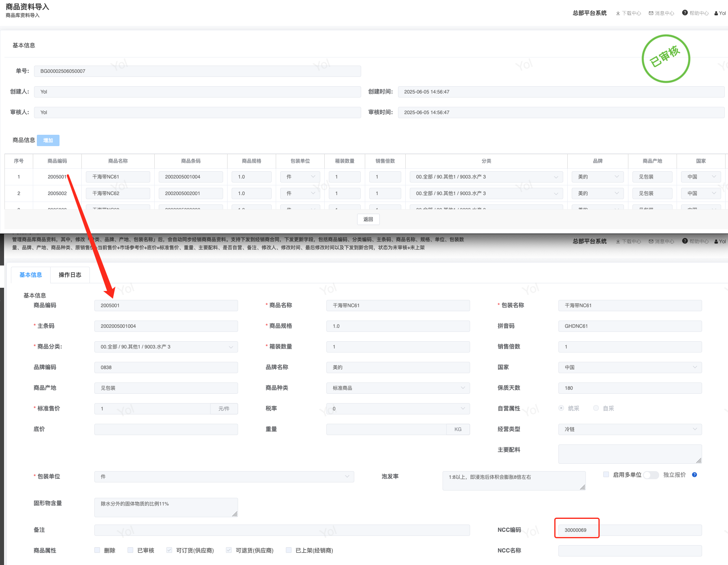
Task: Switch to the 操作日志 tab
Action: click(70, 275)
